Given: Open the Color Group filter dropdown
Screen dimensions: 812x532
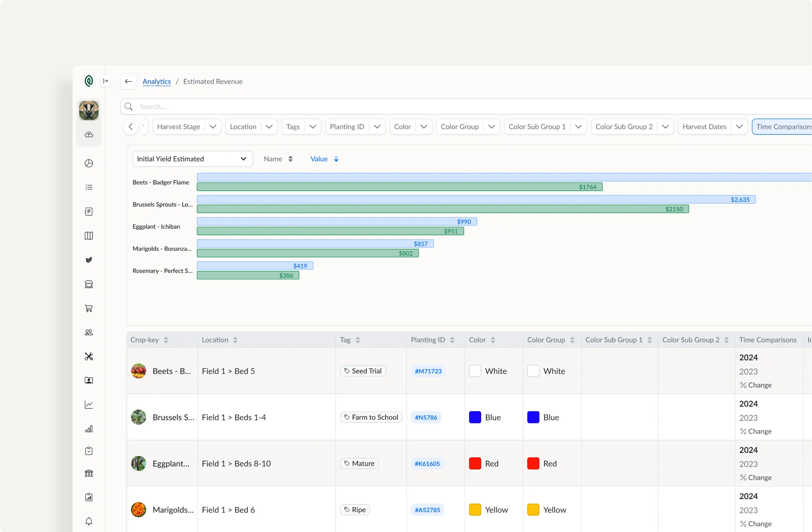Looking at the screenshot, I should (467, 126).
